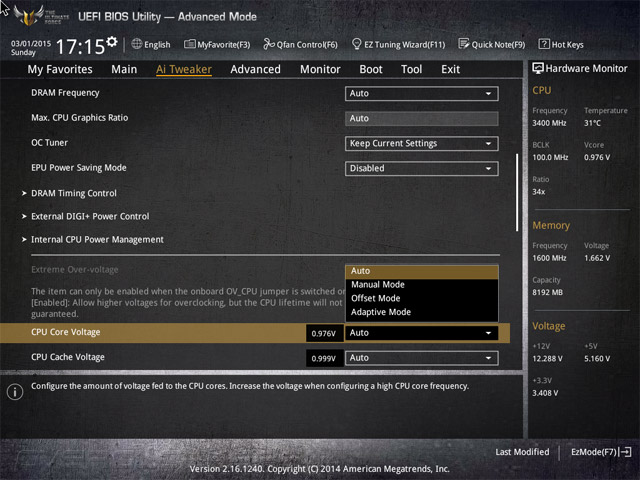640x480 pixels.
Task: Switch to the Main tab
Action: (124, 69)
